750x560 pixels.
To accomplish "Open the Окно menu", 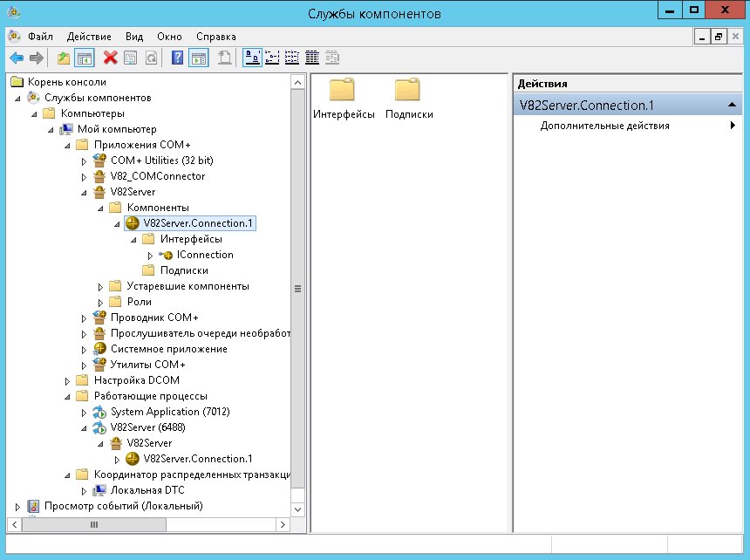I will [x=169, y=37].
